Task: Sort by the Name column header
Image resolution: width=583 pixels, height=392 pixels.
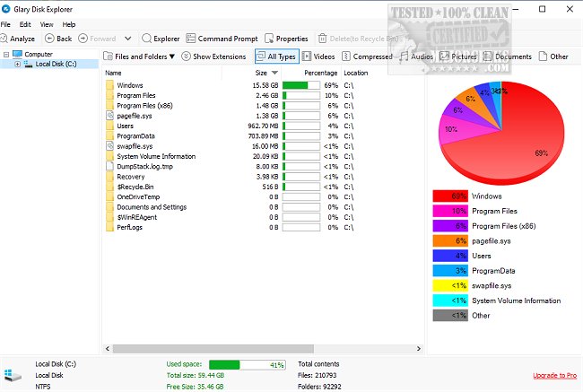Action: tap(113, 73)
